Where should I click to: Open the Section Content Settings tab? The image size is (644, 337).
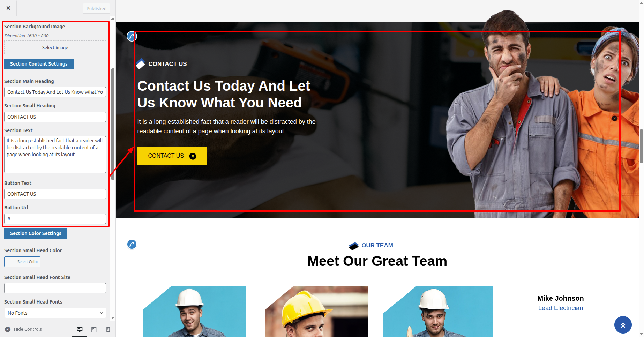click(39, 64)
